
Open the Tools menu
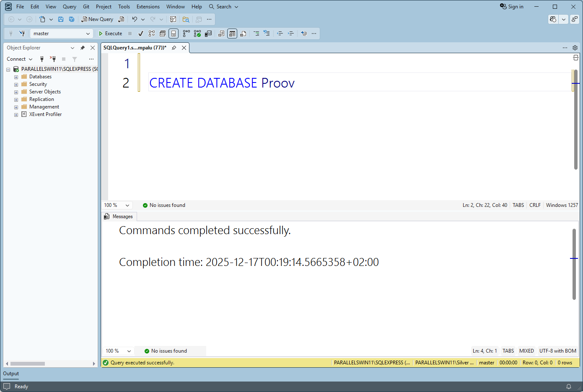click(x=124, y=7)
